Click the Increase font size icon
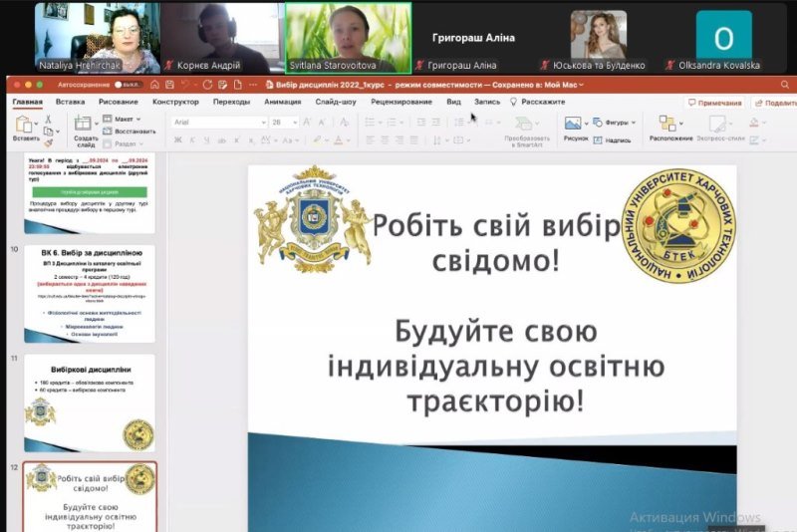The height and width of the screenshot is (532, 797). 307,122
